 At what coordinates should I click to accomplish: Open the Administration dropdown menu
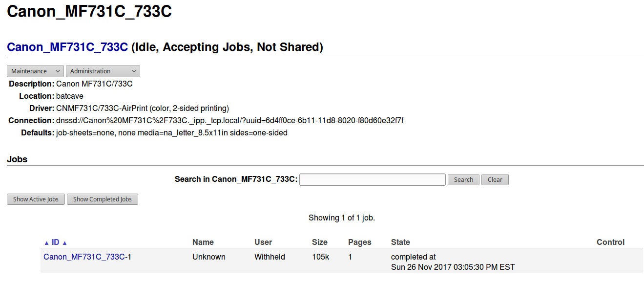(x=103, y=71)
